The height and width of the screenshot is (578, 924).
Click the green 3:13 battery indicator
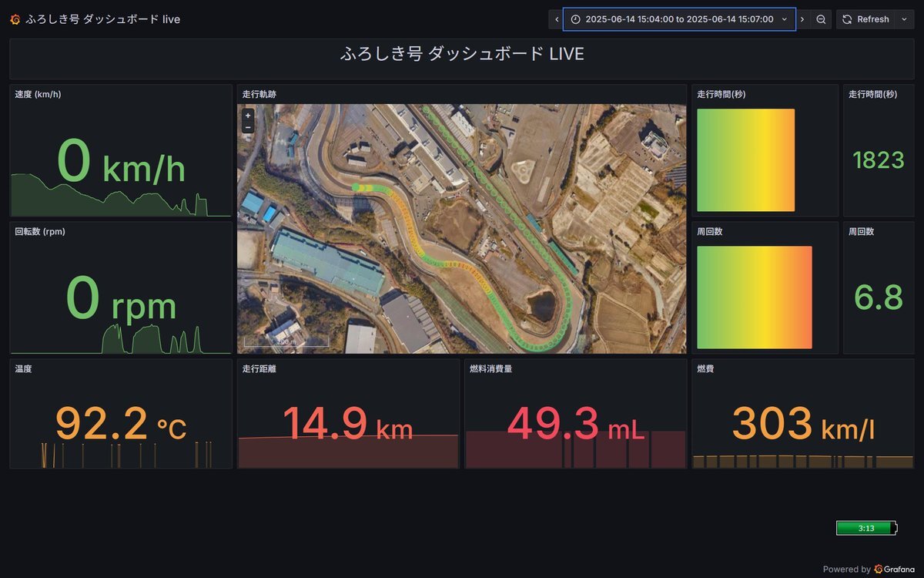pyautogui.click(x=867, y=528)
